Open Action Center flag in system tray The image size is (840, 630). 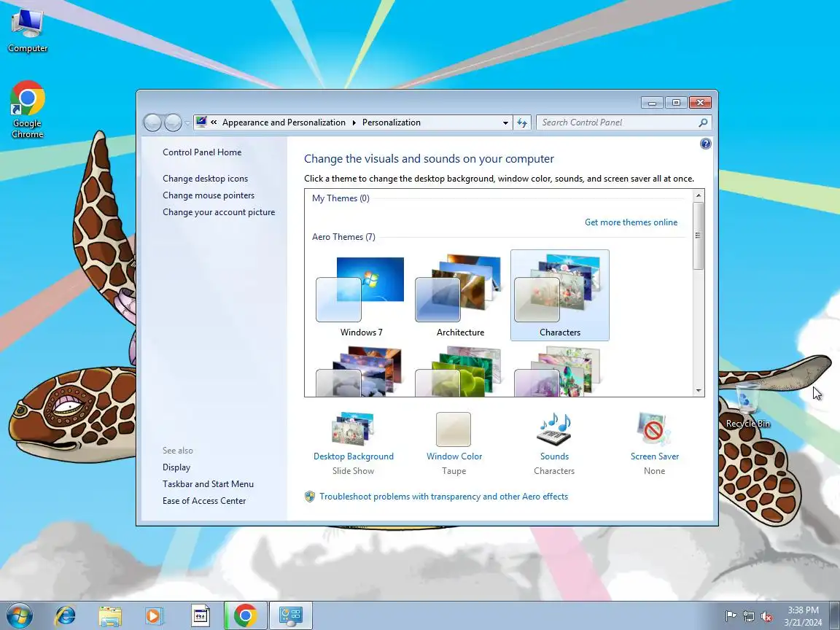point(730,617)
